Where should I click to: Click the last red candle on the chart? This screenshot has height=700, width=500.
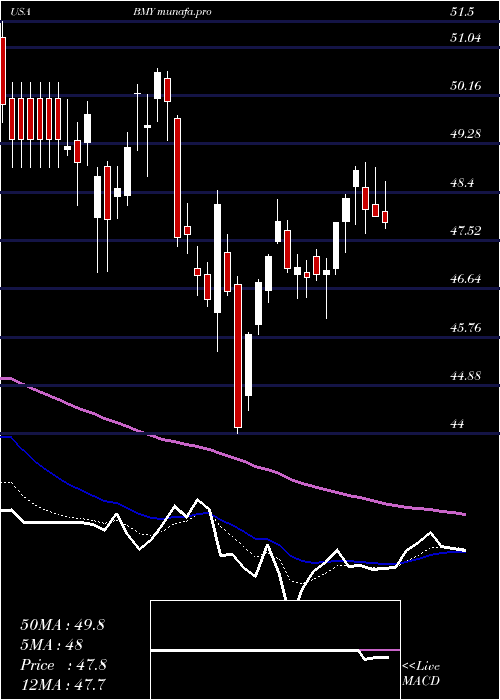(385, 217)
